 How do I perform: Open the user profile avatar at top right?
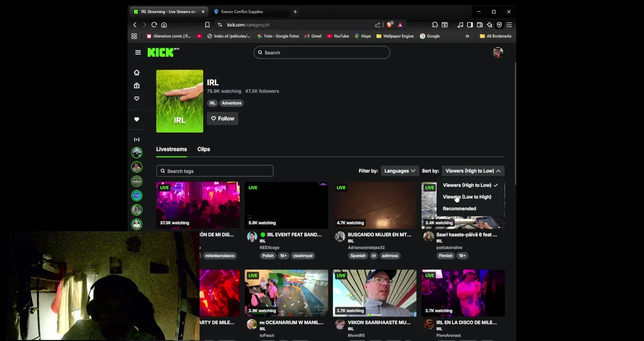click(498, 53)
